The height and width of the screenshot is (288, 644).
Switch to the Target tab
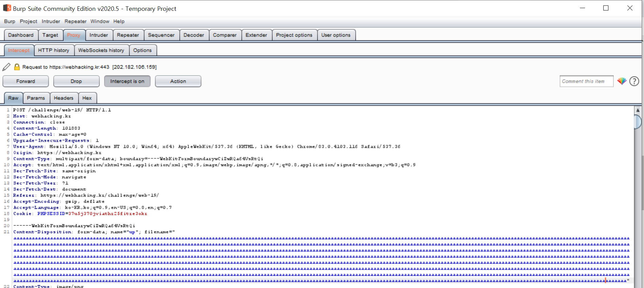pos(51,35)
